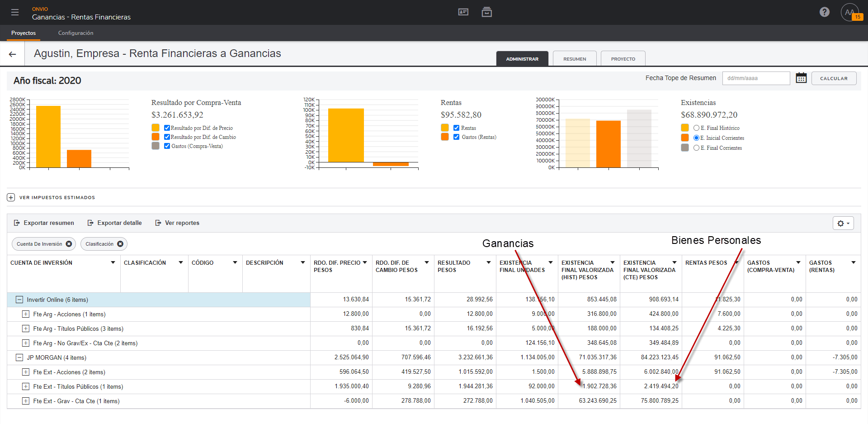Click the Calcular button
This screenshot has width=868, height=424.
point(834,78)
